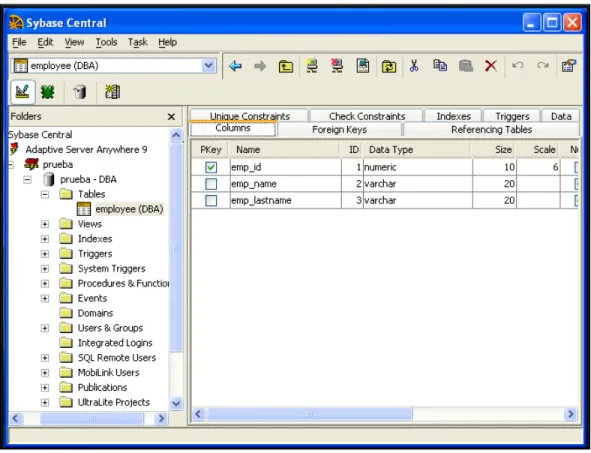
Task: Click the Name column header
Action: pos(284,150)
